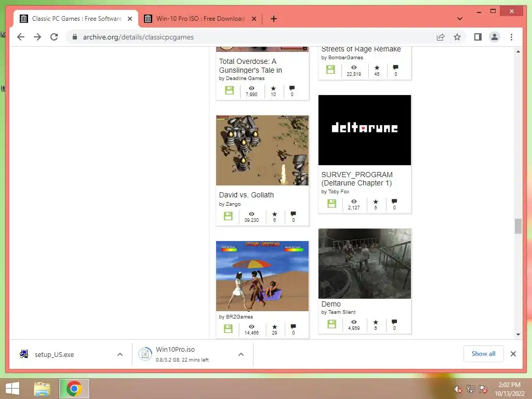Click 'by Deadline Games' creator text
Viewport: 532px width, 399px height.
click(242, 78)
